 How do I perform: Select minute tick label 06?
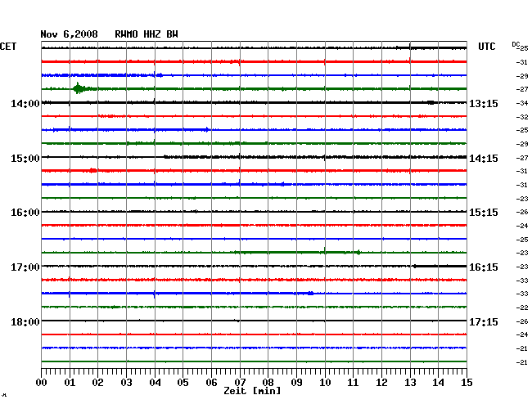click(x=211, y=383)
